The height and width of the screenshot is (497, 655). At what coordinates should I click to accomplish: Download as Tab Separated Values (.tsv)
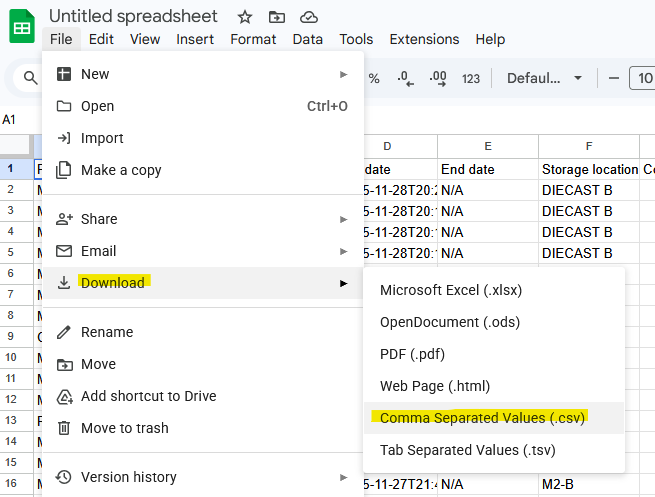(494, 450)
